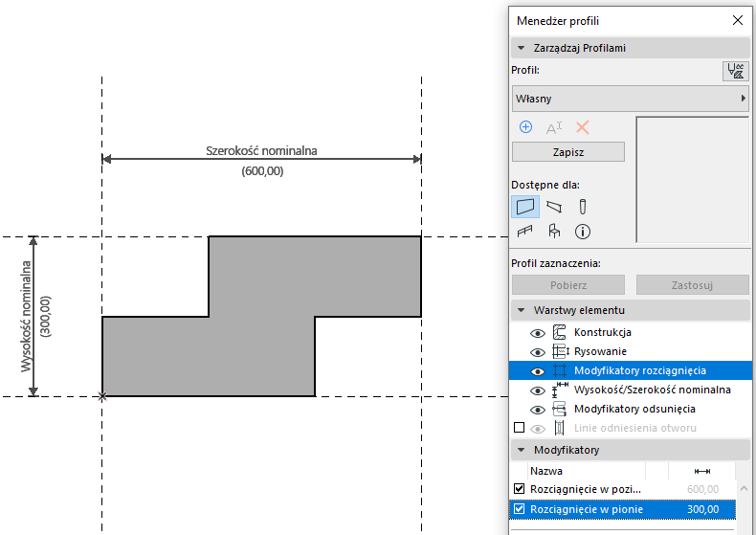
Task: Click the Modyfikatory odsunięcia layer icon
Action: pyautogui.click(x=559, y=409)
